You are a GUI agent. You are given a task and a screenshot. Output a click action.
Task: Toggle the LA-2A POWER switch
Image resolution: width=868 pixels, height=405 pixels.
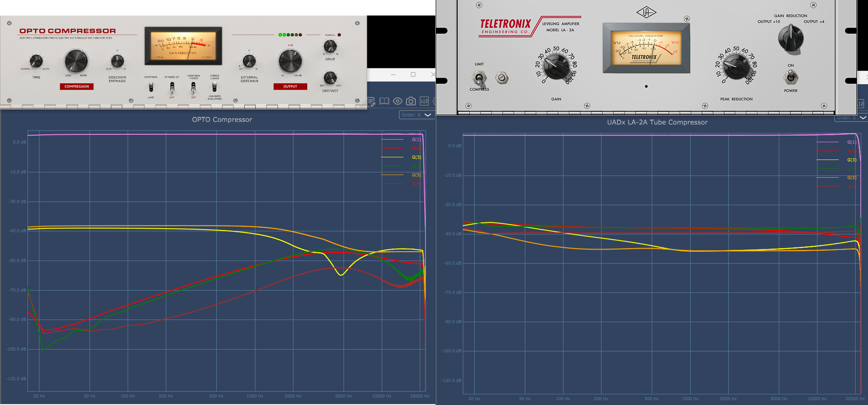pyautogui.click(x=790, y=77)
